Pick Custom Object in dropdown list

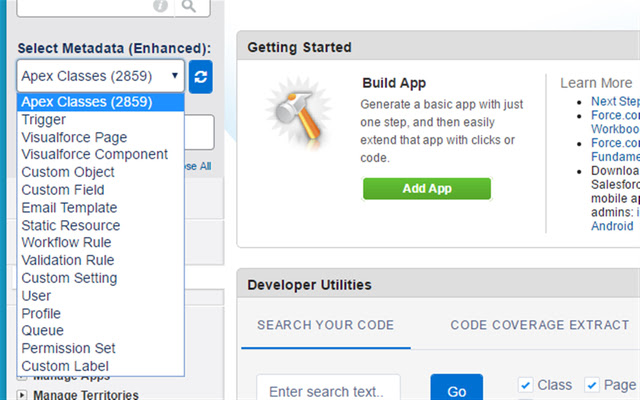coord(68,172)
